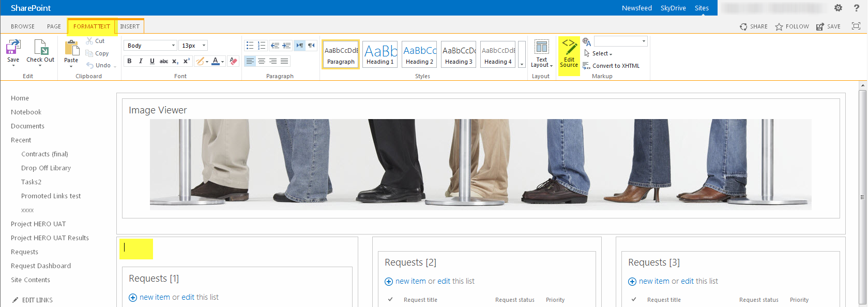The width and height of the screenshot is (868, 307).
Task: Select the Heading 1 style thumbnail
Action: point(380,54)
